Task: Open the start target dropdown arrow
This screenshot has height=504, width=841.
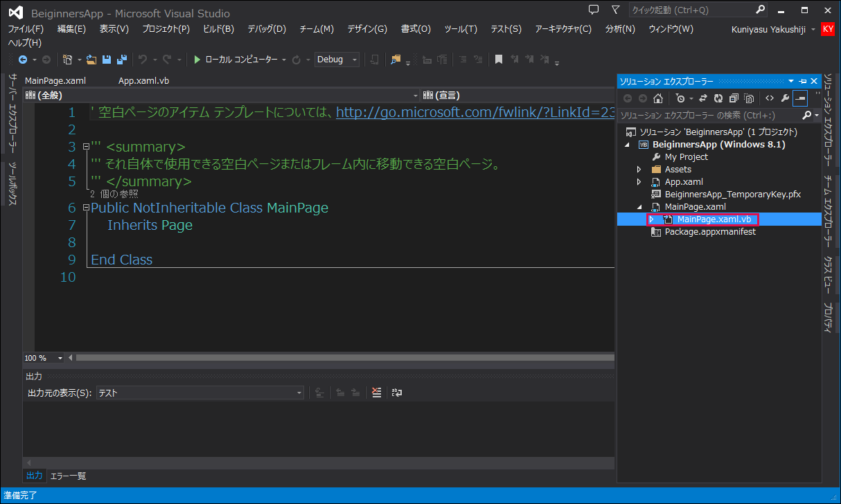Action: tap(284, 60)
